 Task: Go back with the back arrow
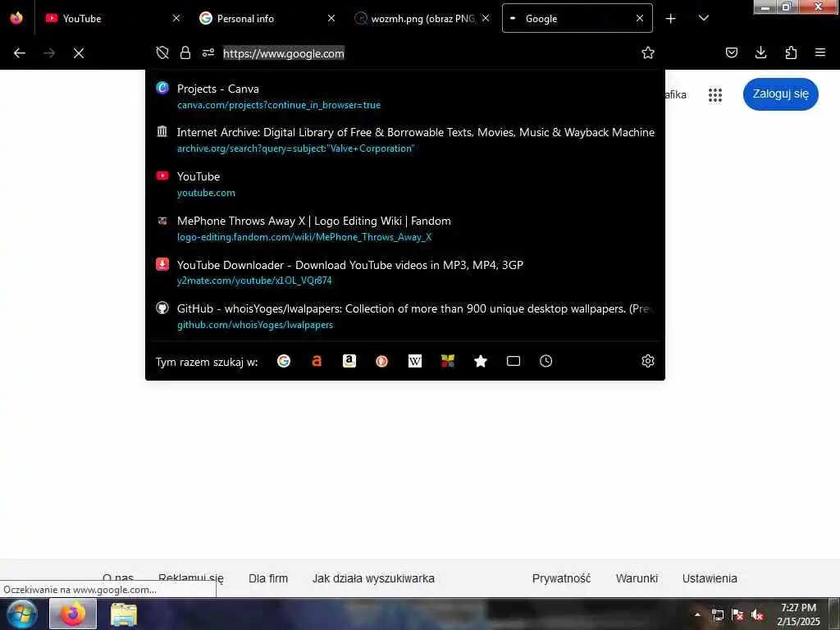pos(20,53)
